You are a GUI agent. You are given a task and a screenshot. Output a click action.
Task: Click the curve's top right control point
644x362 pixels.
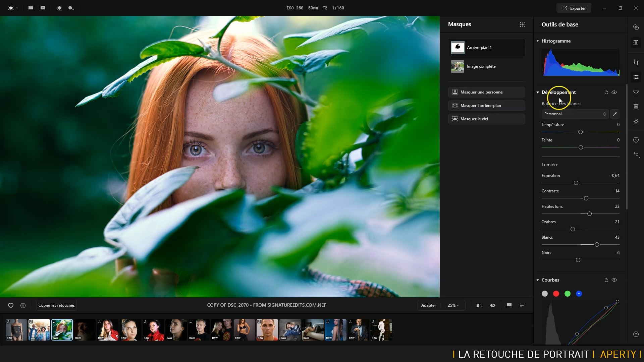(x=618, y=302)
